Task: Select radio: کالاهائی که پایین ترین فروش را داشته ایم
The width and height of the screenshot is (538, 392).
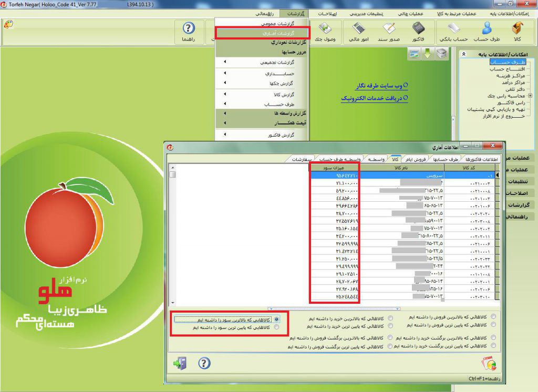Action: 493,325
